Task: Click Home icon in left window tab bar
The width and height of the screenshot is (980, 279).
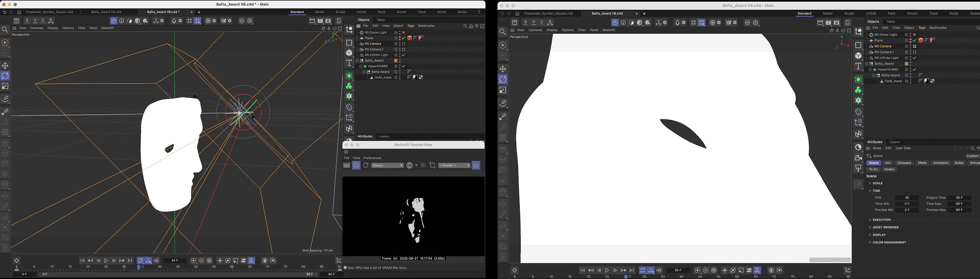Action: 19,12
